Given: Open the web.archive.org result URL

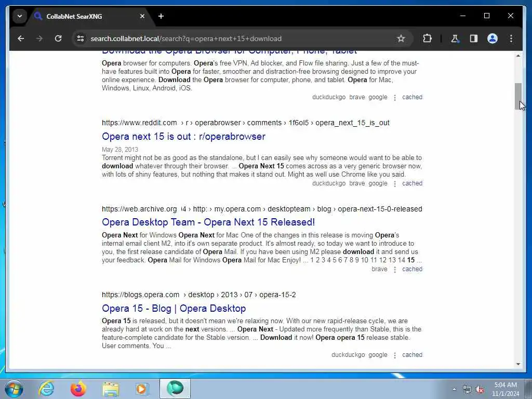Looking at the screenshot, I should click(262, 209).
